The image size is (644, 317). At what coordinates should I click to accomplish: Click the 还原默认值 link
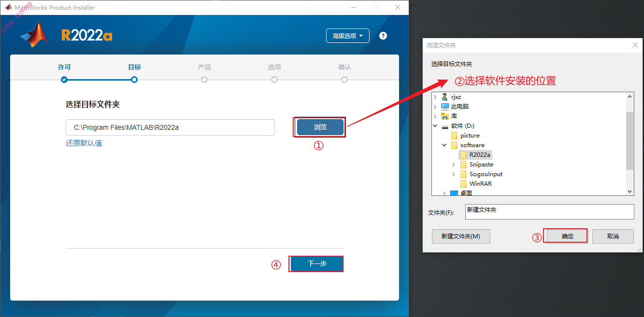[x=84, y=143]
